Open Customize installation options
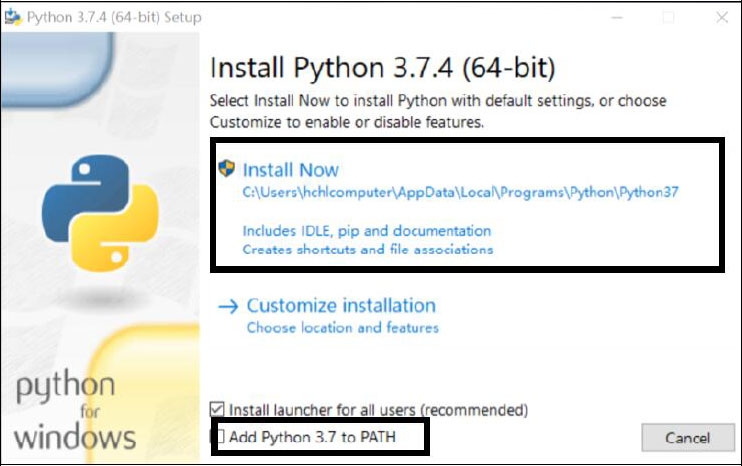Image resolution: width=742 pixels, height=466 pixels. [x=341, y=306]
